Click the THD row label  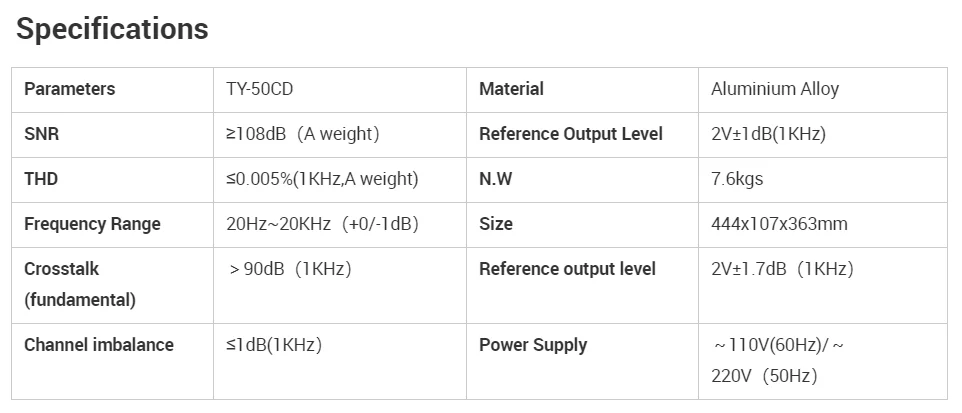pyautogui.click(x=41, y=179)
